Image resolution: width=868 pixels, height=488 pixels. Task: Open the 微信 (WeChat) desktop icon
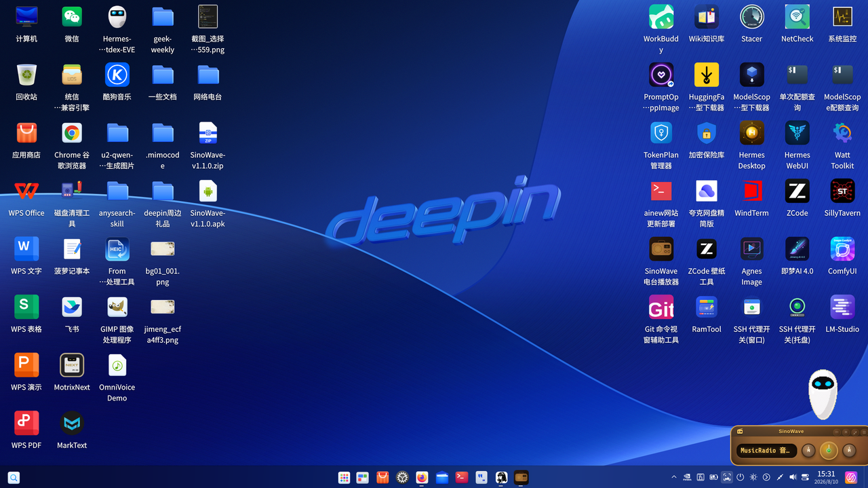pos(72,17)
